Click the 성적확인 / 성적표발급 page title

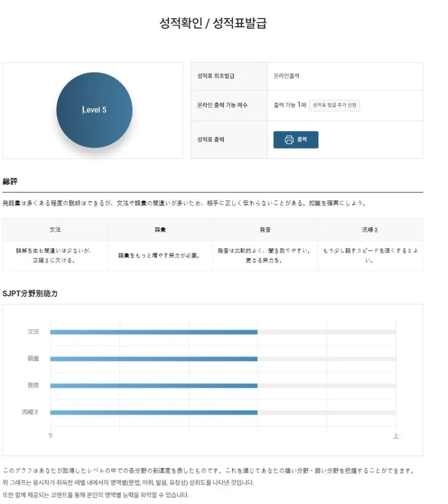213,23
